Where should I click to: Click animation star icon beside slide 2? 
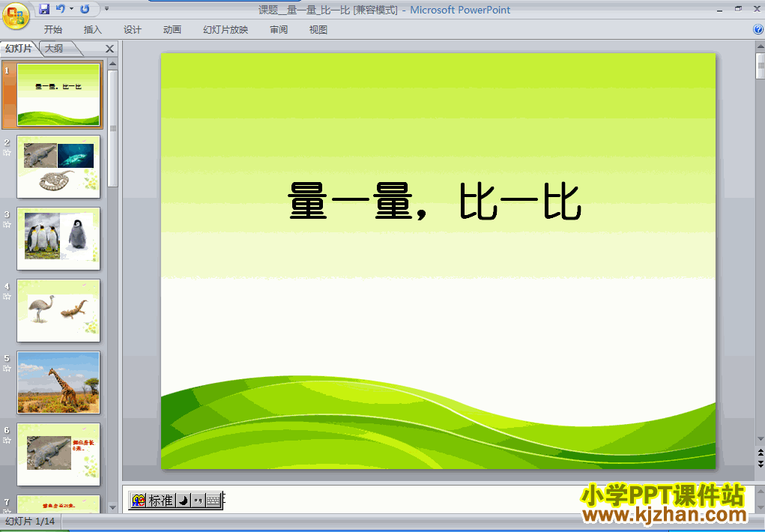7,153
